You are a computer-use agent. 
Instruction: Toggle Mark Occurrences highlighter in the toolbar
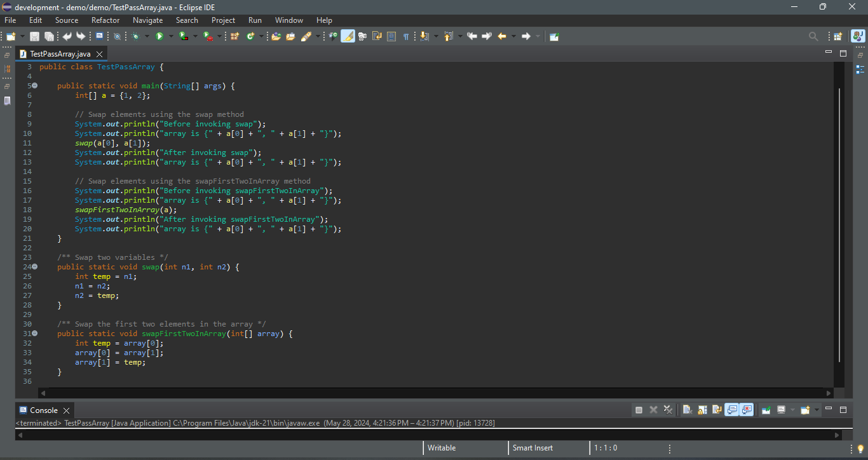point(348,36)
